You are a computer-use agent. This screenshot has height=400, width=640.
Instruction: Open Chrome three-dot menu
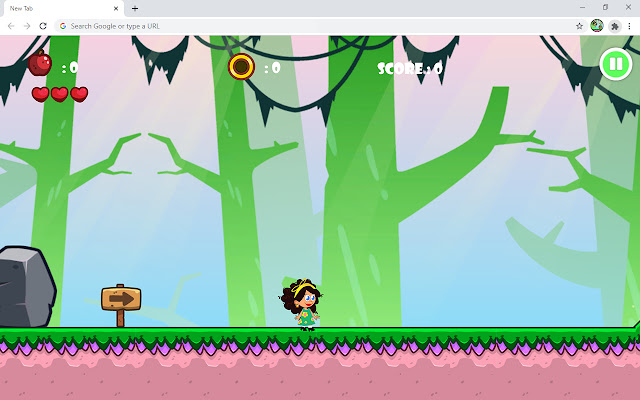629,26
